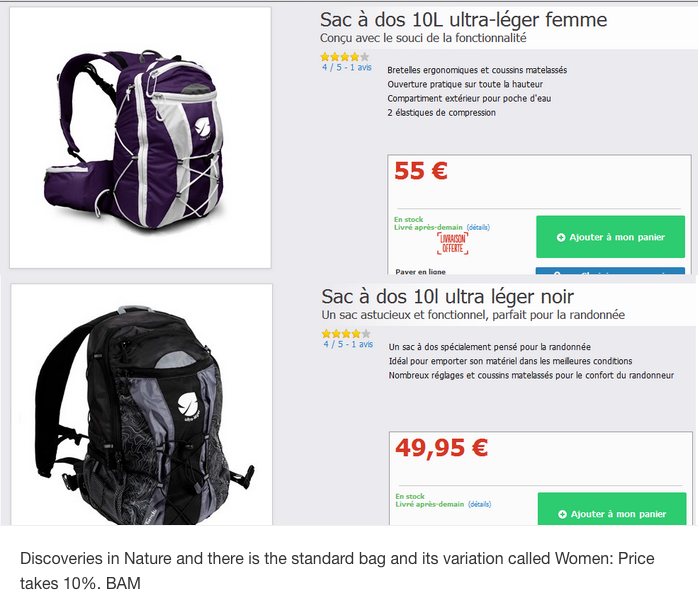Screen dimensions: 698x602
Task: Open 'Sac à dos 10L ultra-léger femme' title
Action: [463, 20]
